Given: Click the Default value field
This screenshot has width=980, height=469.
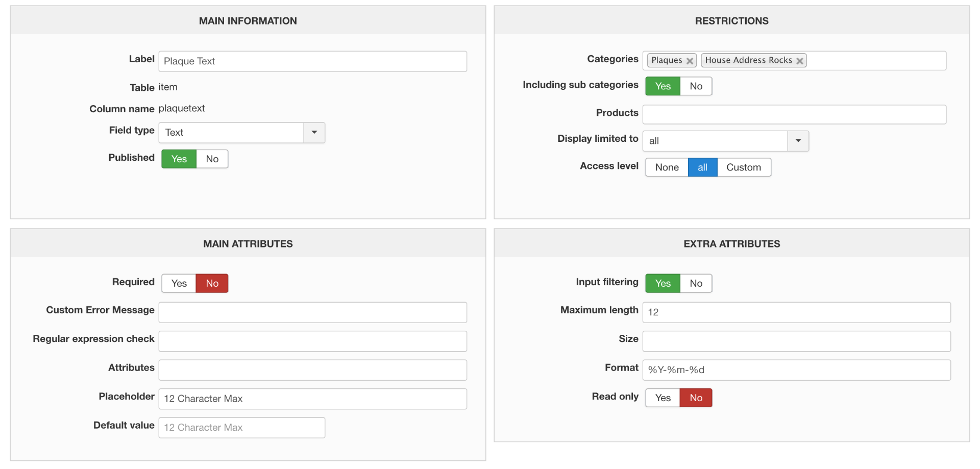Looking at the screenshot, I should pyautogui.click(x=241, y=428).
